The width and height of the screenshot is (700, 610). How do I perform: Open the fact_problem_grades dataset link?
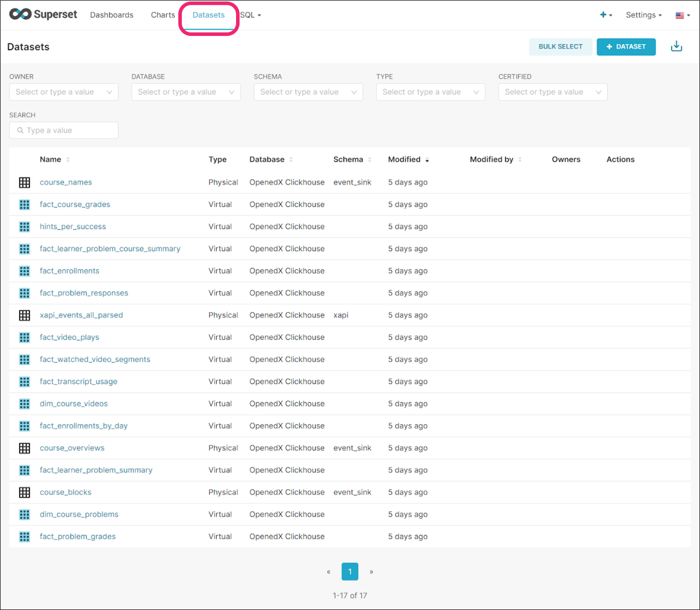tap(78, 537)
